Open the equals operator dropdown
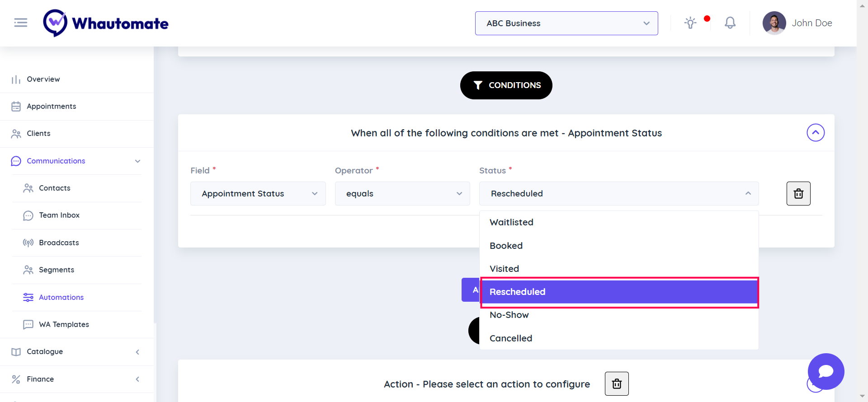 [402, 194]
